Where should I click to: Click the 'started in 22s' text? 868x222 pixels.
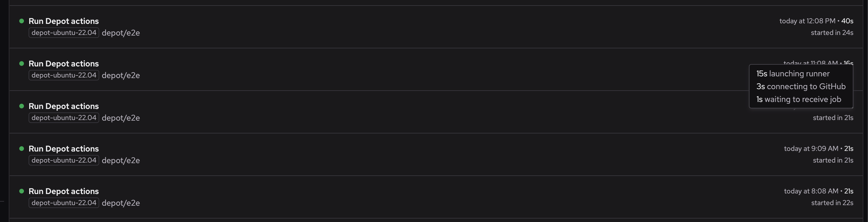[x=832, y=203]
